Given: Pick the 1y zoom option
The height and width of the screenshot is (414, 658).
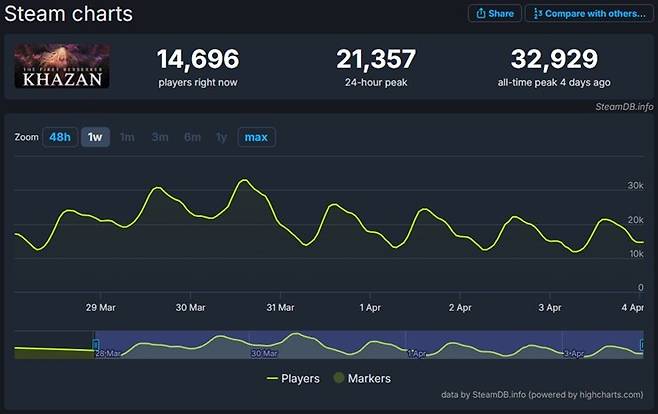Looking at the screenshot, I should click(221, 137).
